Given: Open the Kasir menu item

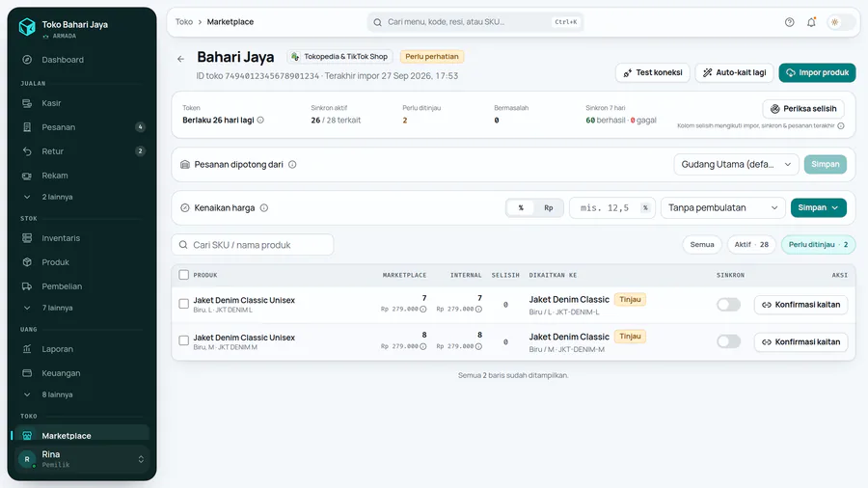Looking at the screenshot, I should pyautogui.click(x=82, y=103).
